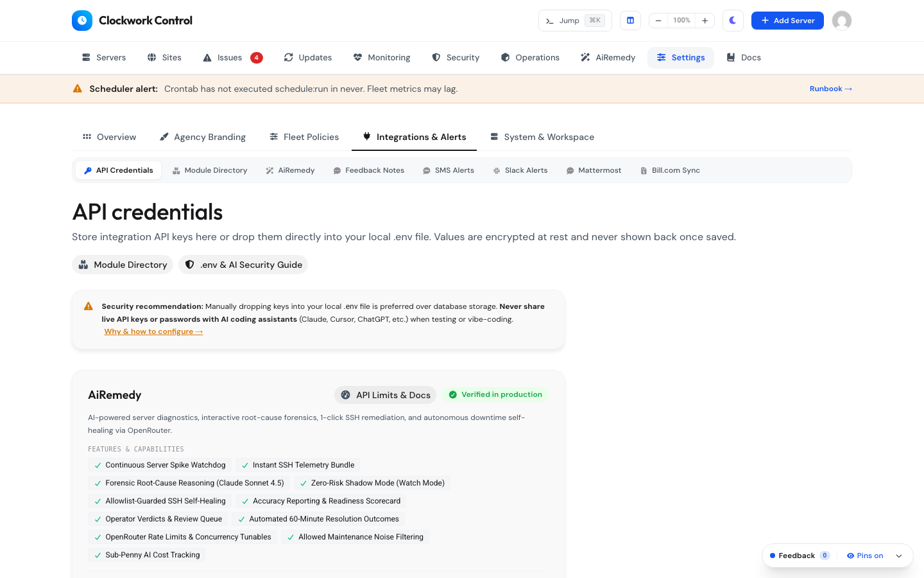Select the Integrations & Alerts tab
Image resolution: width=924 pixels, height=578 pixels.
414,137
